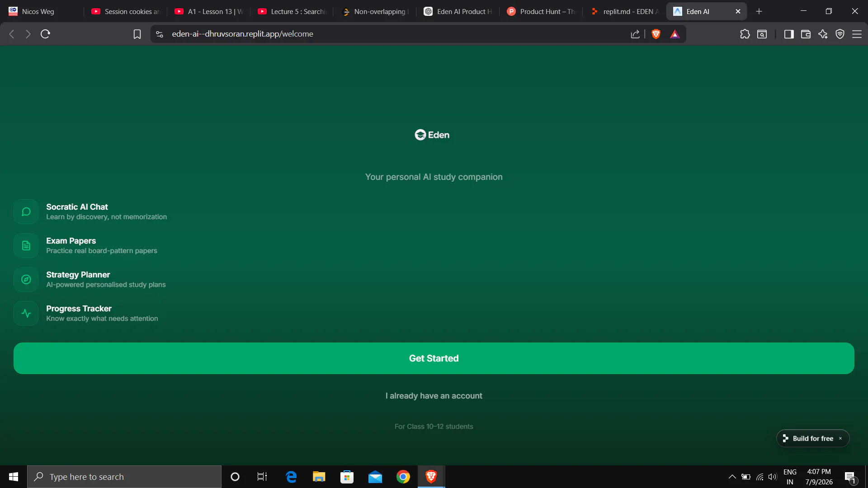Switch to 'replit.md - EDEN' tab
The height and width of the screenshot is (488, 868).
[x=624, y=11]
